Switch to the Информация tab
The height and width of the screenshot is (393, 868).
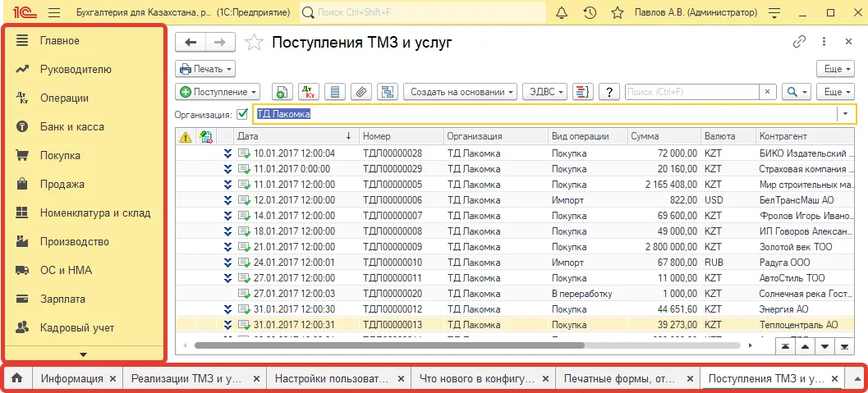pyautogui.click(x=72, y=378)
